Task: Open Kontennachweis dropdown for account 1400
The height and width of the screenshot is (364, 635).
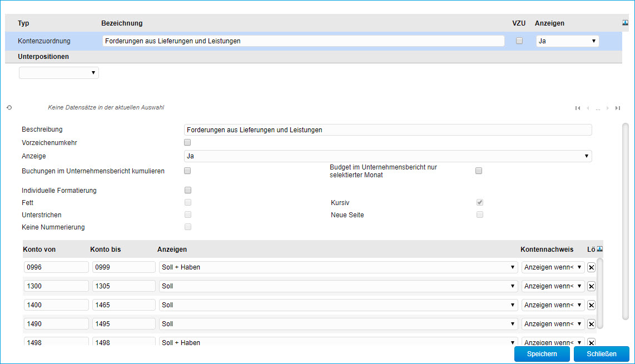Action: [553, 305]
